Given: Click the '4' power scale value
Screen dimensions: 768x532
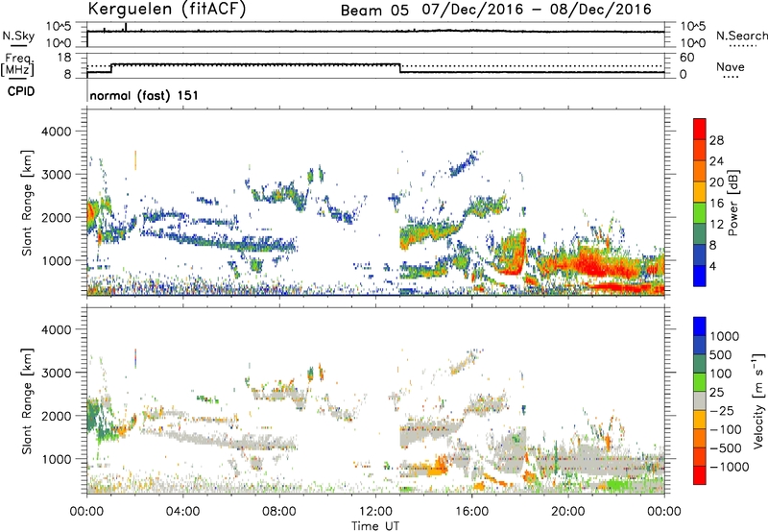Looking at the screenshot, I should point(712,266).
